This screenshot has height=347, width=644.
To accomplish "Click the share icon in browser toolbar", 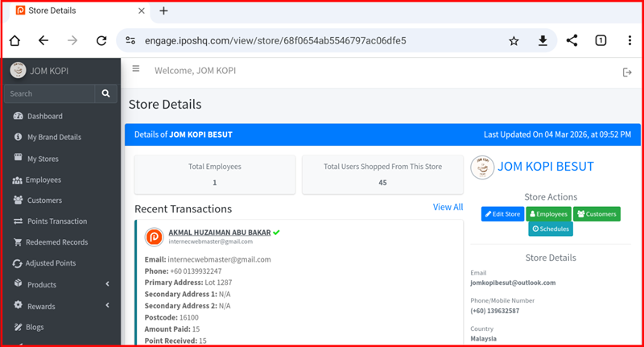I will (572, 40).
